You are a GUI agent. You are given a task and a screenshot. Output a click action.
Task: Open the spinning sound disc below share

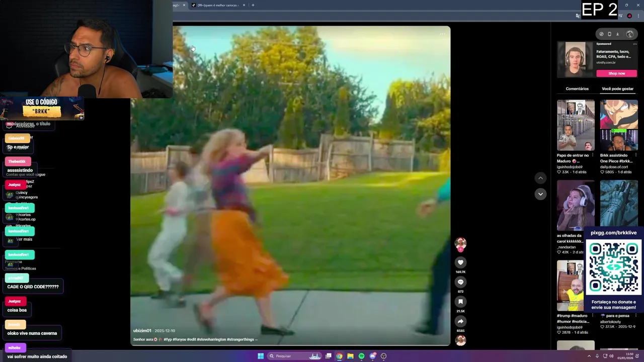click(460, 340)
